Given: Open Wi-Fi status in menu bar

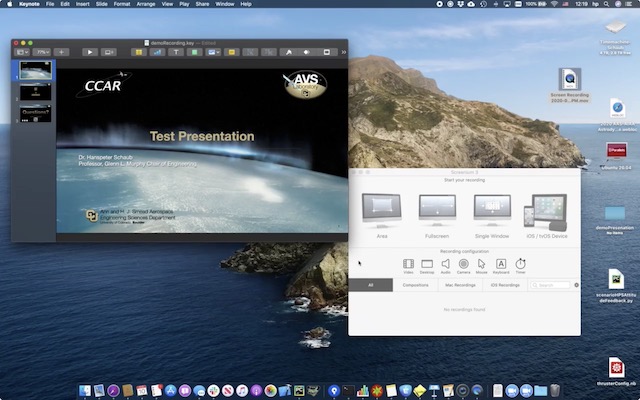Looking at the screenshot, I should coord(554,4).
